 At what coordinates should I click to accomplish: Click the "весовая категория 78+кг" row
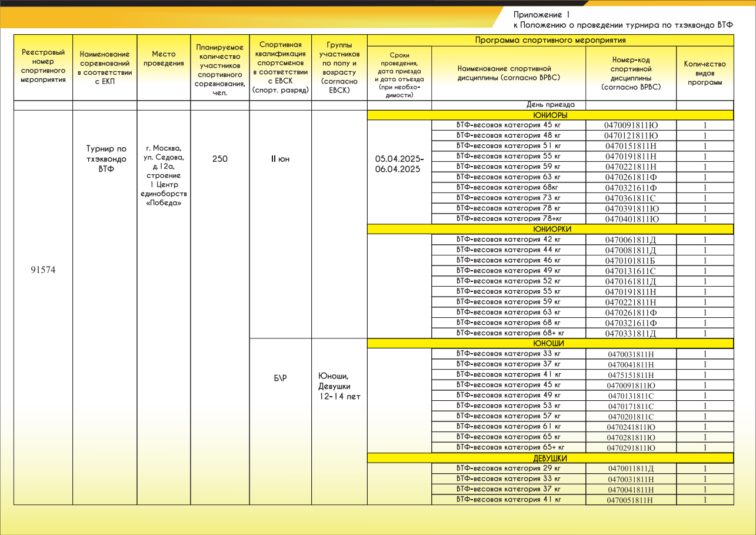(x=509, y=219)
